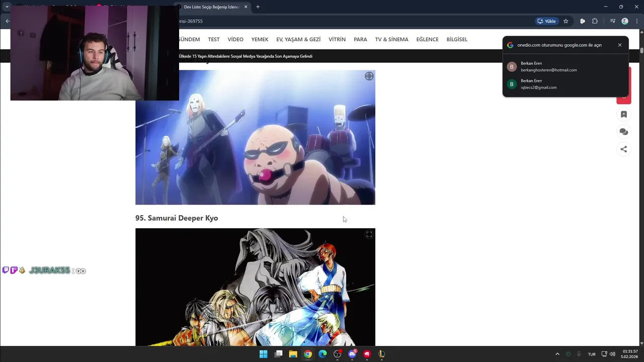Open comments with the speech bubble icon
This screenshot has width=644, height=362.
click(x=624, y=132)
